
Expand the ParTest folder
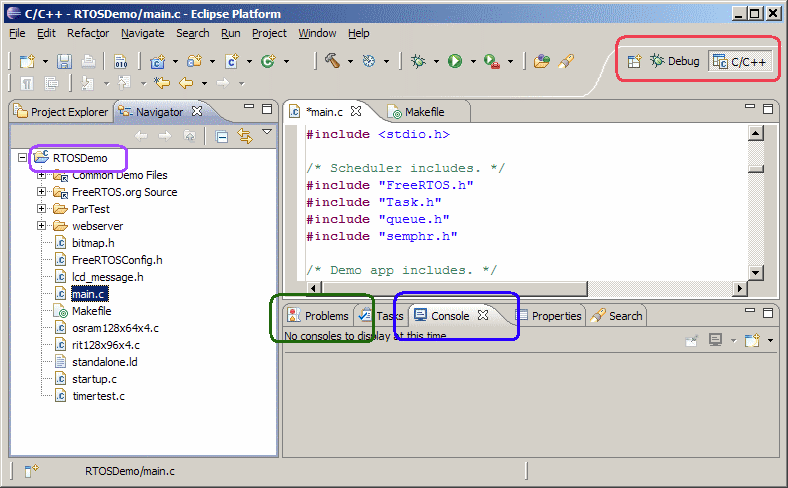point(42,209)
